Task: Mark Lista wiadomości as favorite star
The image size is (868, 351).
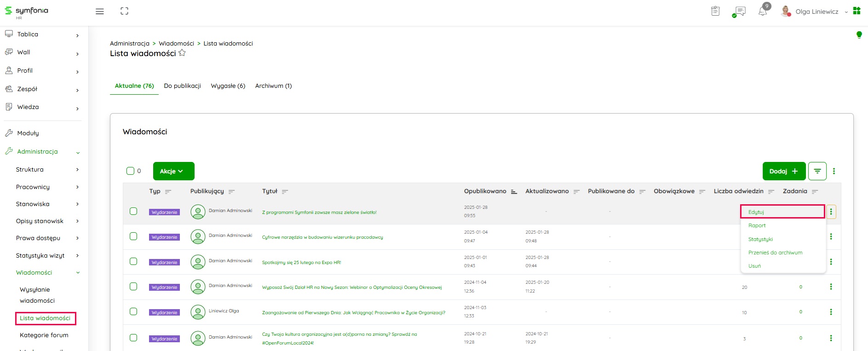Action: tap(182, 53)
